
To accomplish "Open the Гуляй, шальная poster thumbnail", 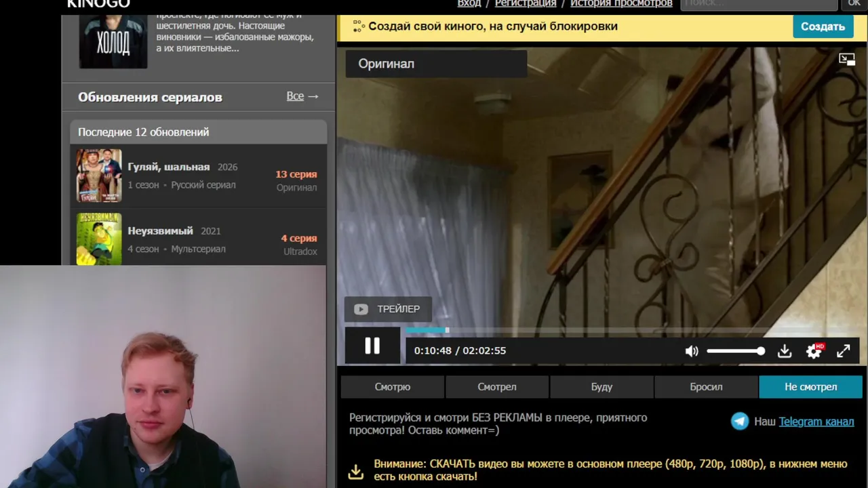I will pyautogui.click(x=99, y=176).
